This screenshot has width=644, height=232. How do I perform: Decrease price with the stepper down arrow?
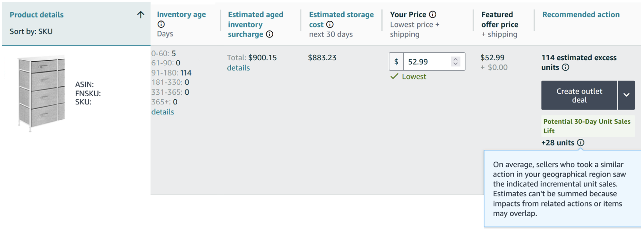(455, 64)
